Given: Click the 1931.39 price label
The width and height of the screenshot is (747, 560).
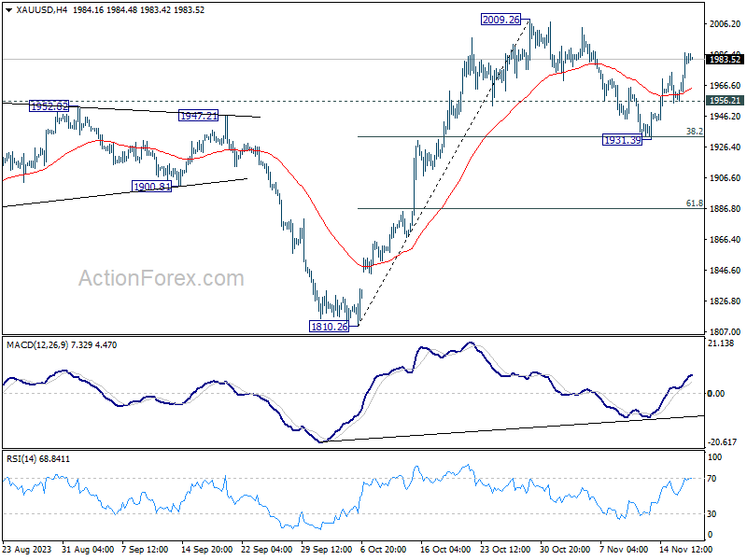Looking at the screenshot, I should click(x=622, y=139).
